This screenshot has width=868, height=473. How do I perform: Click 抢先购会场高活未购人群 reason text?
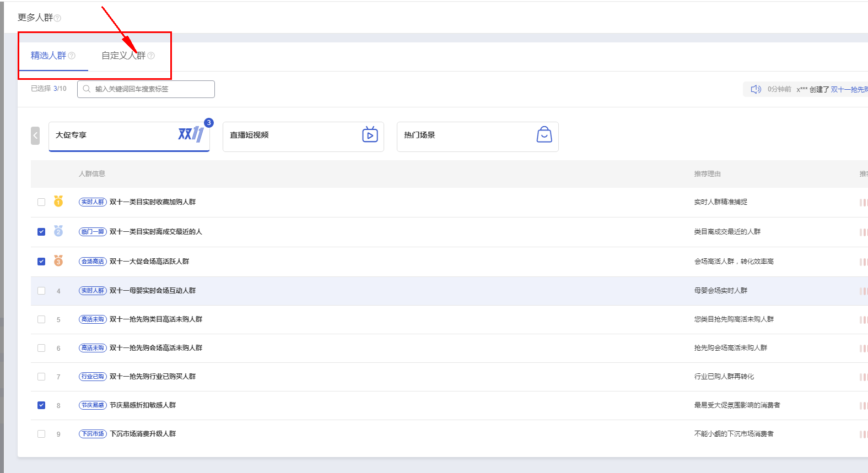pyautogui.click(x=731, y=348)
